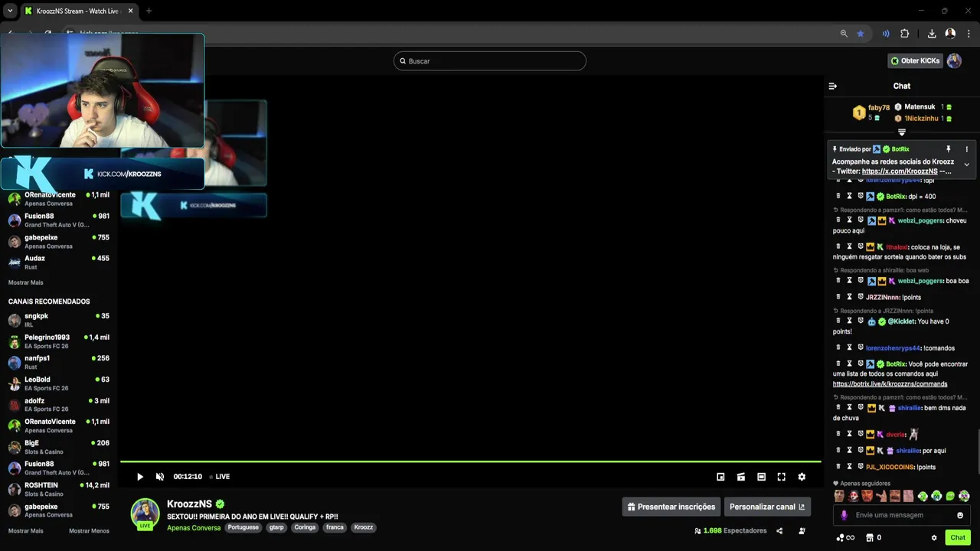Send message with green Chat button
The image size is (980, 551).
pyautogui.click(x=958, y=537)
